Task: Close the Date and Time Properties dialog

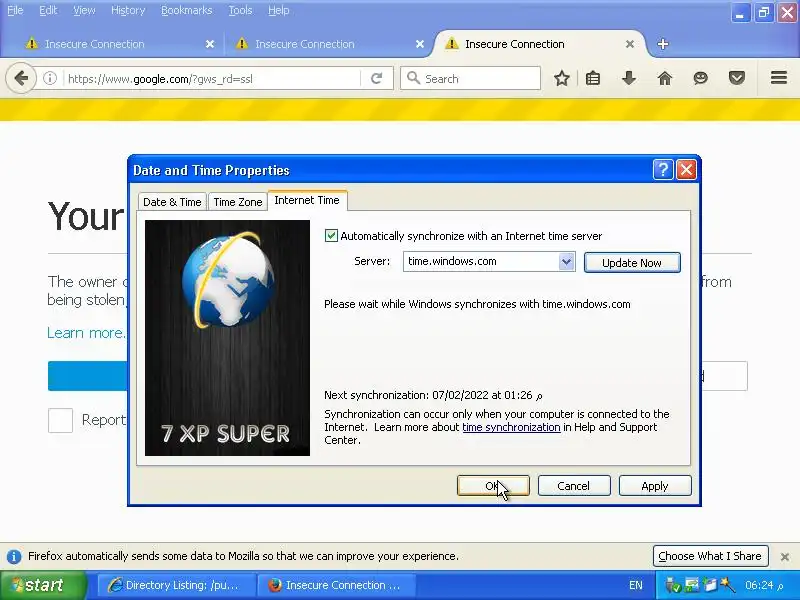Action: (686, 170)
